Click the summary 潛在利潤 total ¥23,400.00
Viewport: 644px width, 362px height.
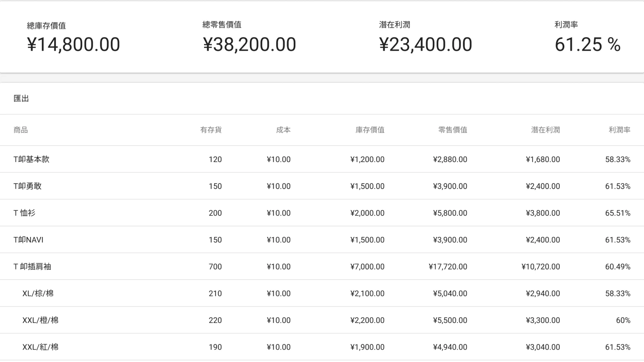click(425, 44)
